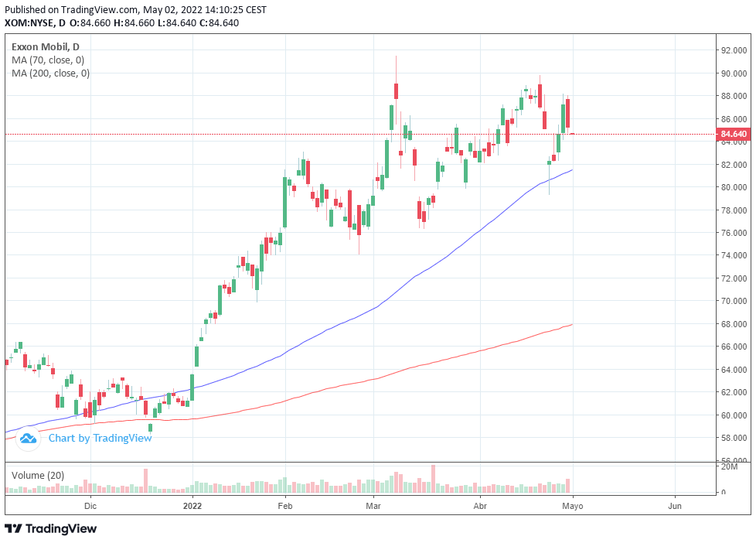Click the end of the red MA 200 line
The height and width of the screenshot is (543, 756).
(572, 324)
